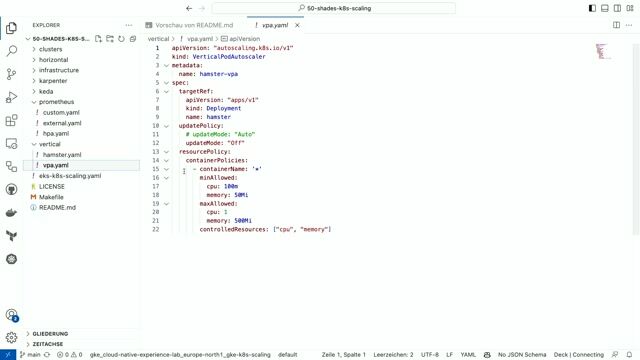Open the Source Control view

[x=11, y=74]
